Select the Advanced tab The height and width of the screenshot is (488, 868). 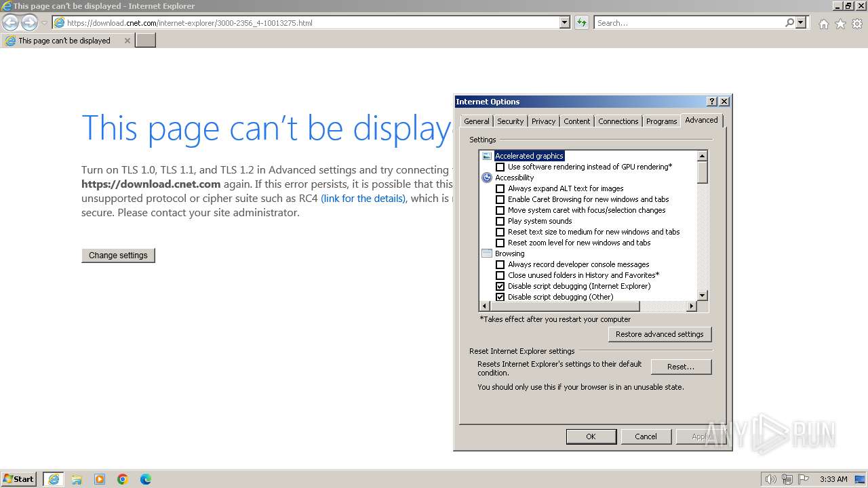[x=701, y=120]
